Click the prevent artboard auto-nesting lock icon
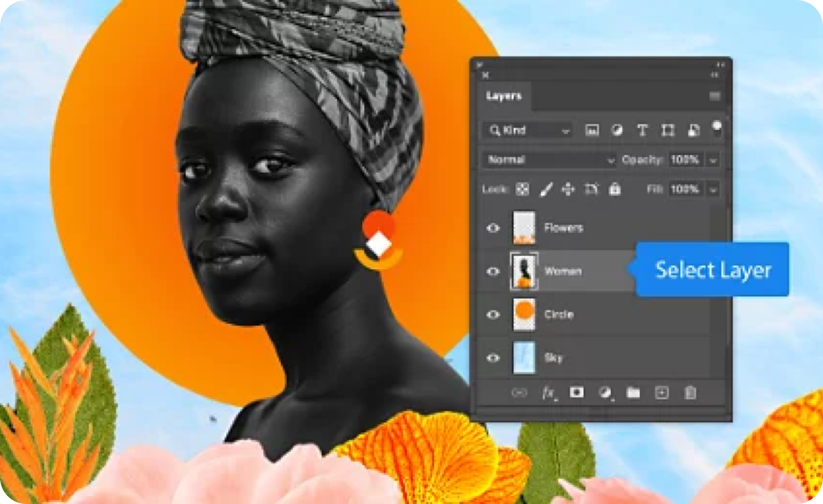 [x=591, y=190]
